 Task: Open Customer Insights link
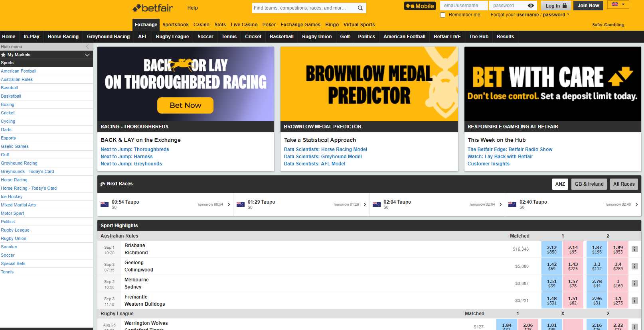(x=488, y=164)
